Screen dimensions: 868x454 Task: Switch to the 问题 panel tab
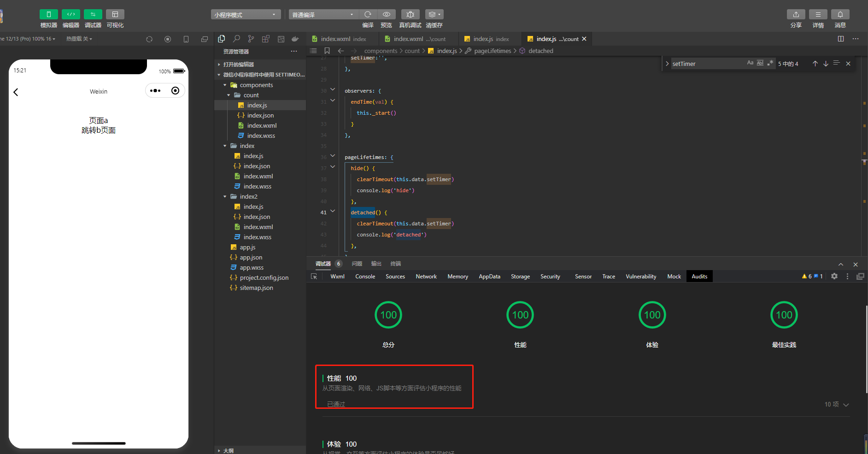click(x=357, y=264)
